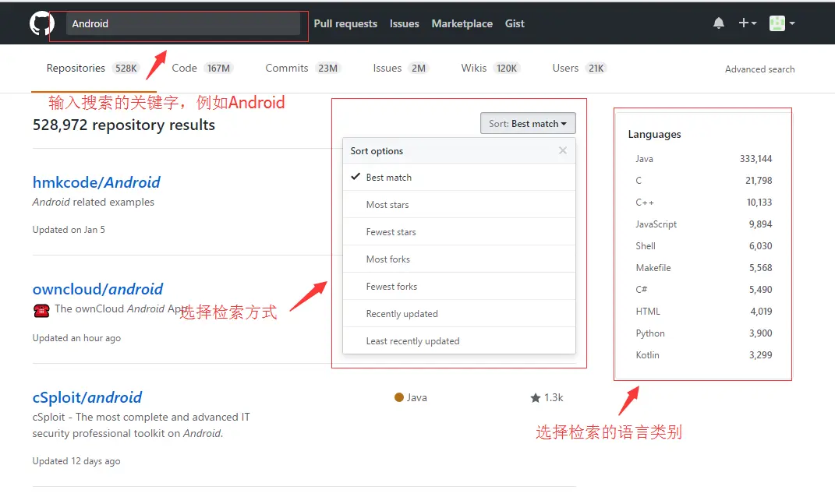Open the avatar dropdown caret

click(793, 23)
